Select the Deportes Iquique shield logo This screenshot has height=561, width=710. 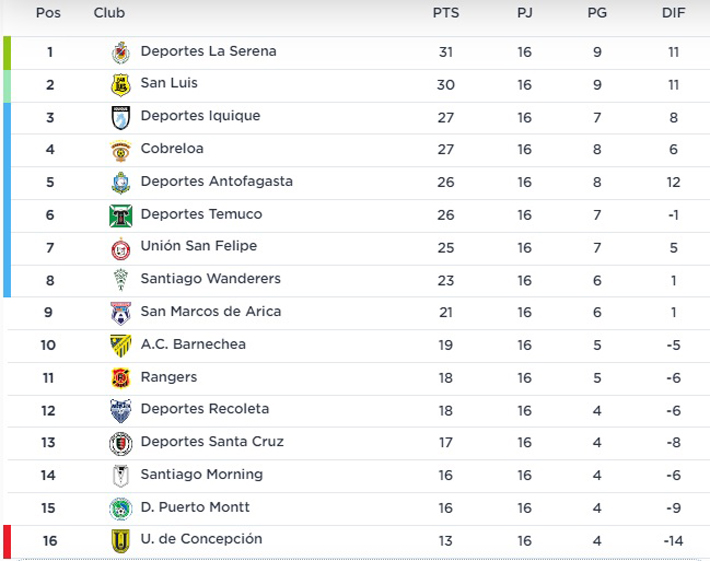[120, 118]
